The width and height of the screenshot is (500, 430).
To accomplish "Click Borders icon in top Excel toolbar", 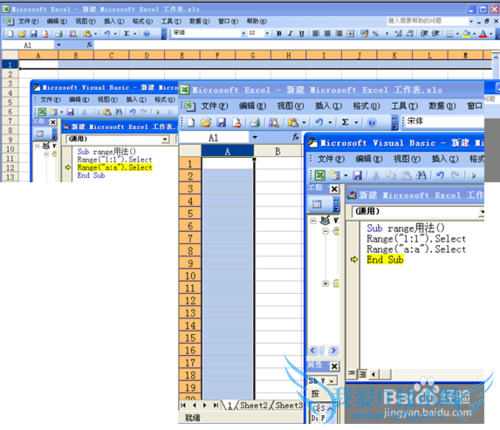I will 449,33.
